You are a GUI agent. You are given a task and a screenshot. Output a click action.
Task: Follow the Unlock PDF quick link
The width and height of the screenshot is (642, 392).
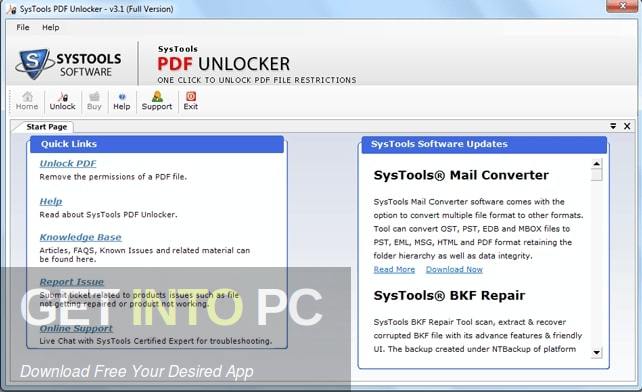pos(68,163)
